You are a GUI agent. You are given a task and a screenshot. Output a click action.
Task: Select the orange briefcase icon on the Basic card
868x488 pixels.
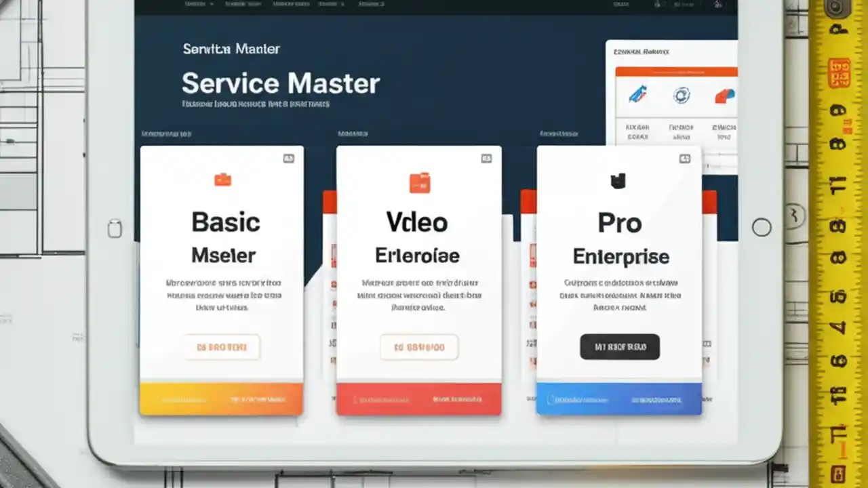pyautogui.click(x=222, y=181)
